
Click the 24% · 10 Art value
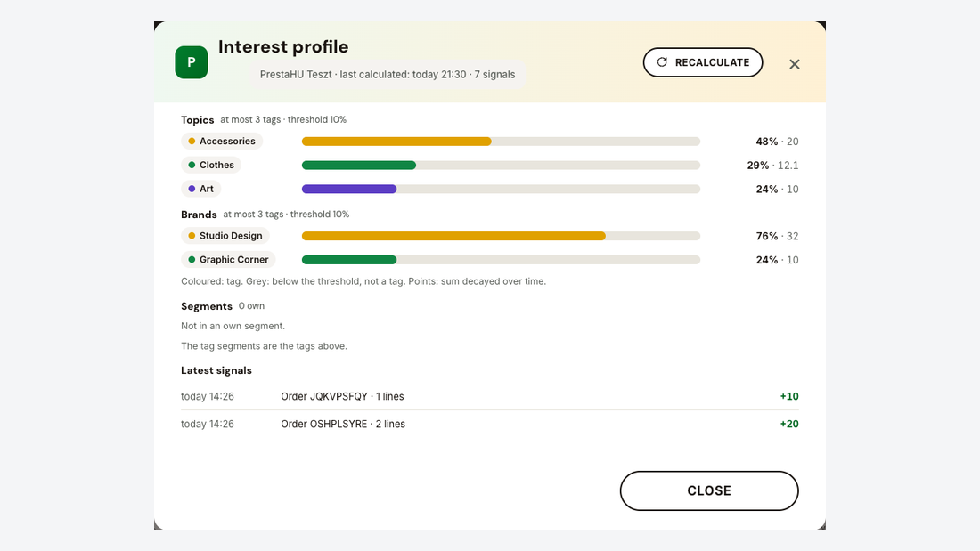tap(777, 189)
